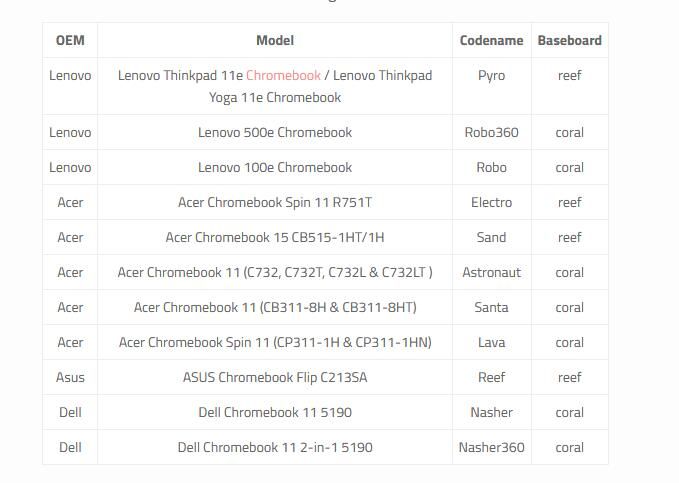Select the Santa codename cell
The image size is (679, 483).
491,307
